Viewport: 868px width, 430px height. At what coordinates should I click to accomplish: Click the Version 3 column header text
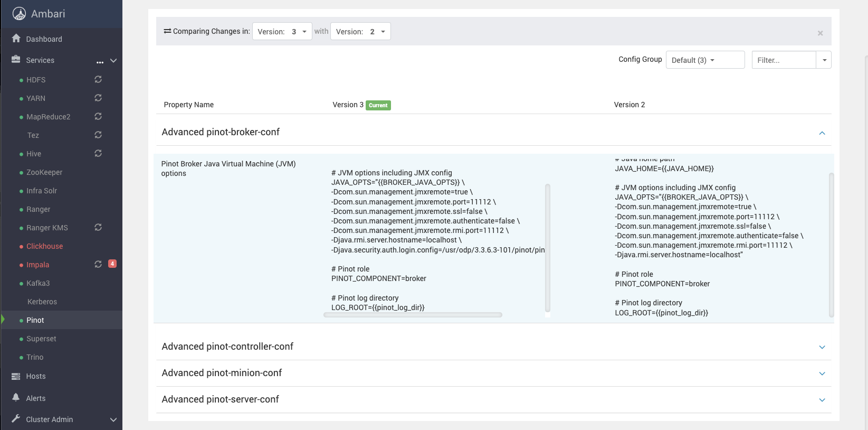tap(348, 105)
